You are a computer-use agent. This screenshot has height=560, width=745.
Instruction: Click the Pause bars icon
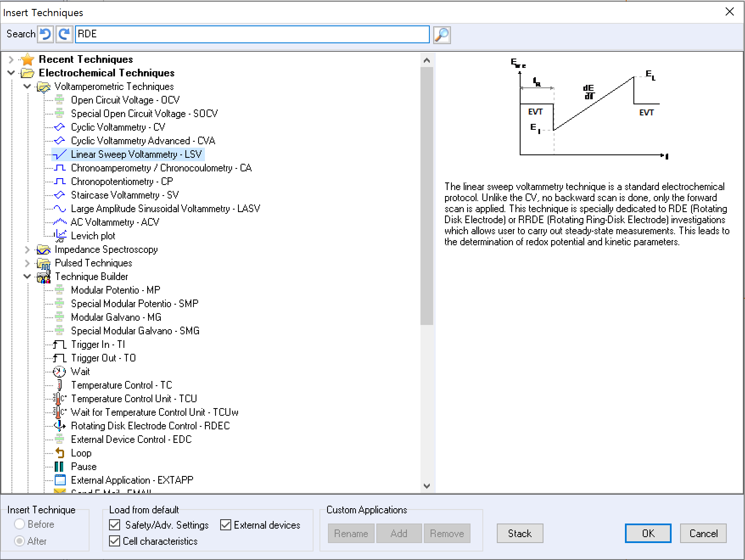tap(59, 467)
